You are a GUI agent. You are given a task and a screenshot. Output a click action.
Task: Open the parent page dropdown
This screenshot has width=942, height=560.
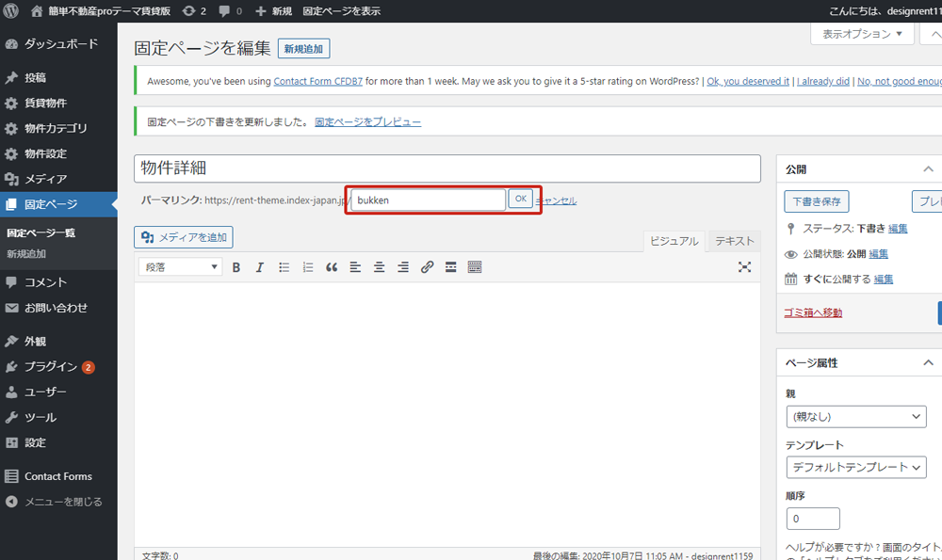tap(855, 416)
